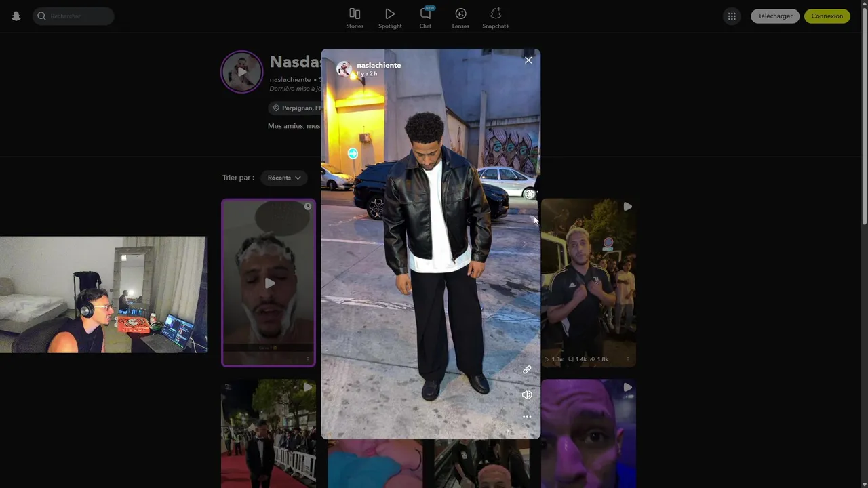Click the Perpignan location tag
Screen dimensions: 868x488
[297, 108]
